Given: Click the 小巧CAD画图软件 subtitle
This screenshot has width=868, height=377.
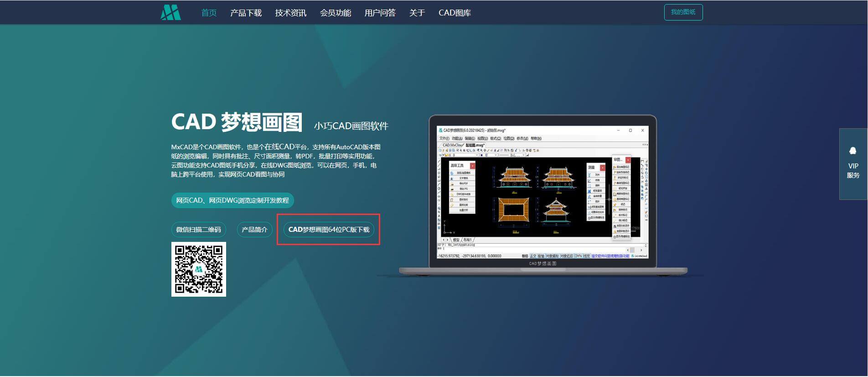Looking at the screenshot, I should 351,126.
